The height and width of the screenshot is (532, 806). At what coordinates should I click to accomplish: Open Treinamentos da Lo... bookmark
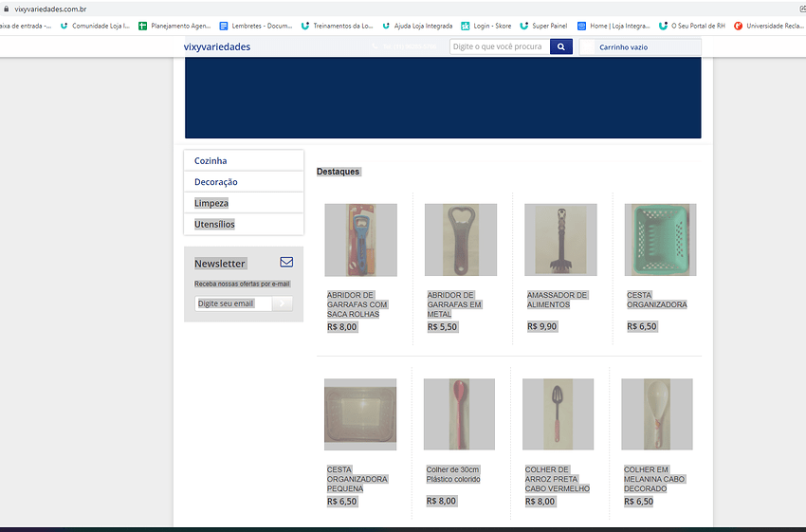337,26
